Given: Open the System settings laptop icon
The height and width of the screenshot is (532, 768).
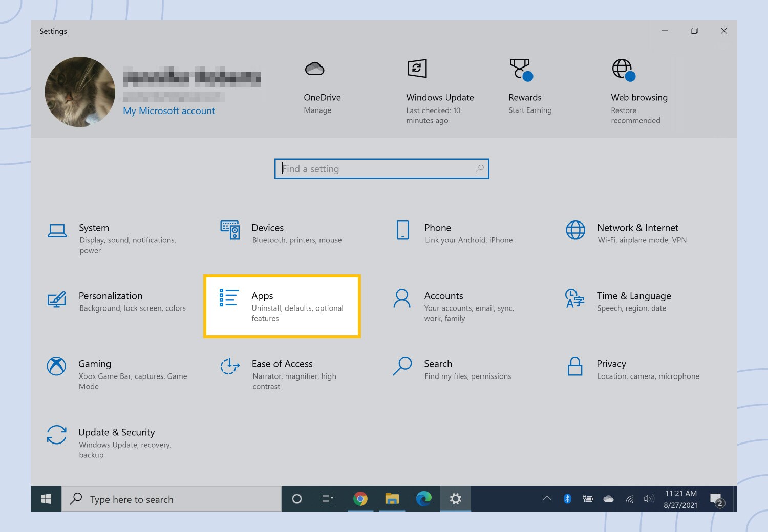Looking at the screenshot, I should 57,231.
